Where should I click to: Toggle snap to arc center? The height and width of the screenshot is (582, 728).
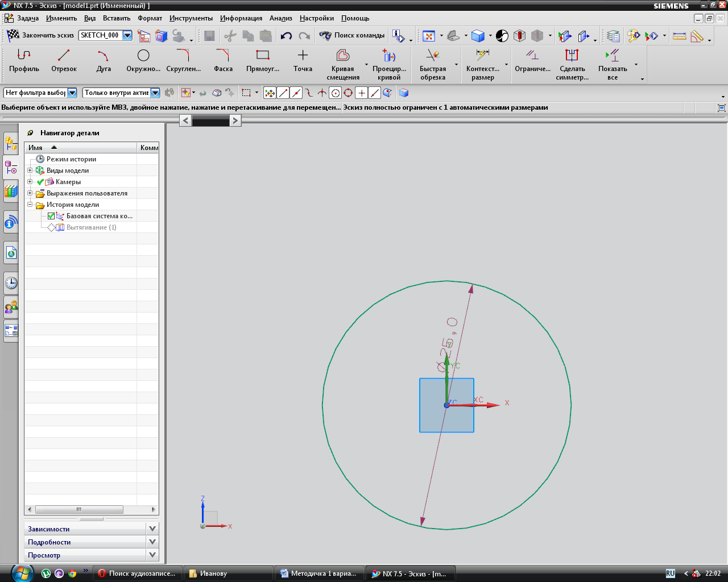point(335,93)
